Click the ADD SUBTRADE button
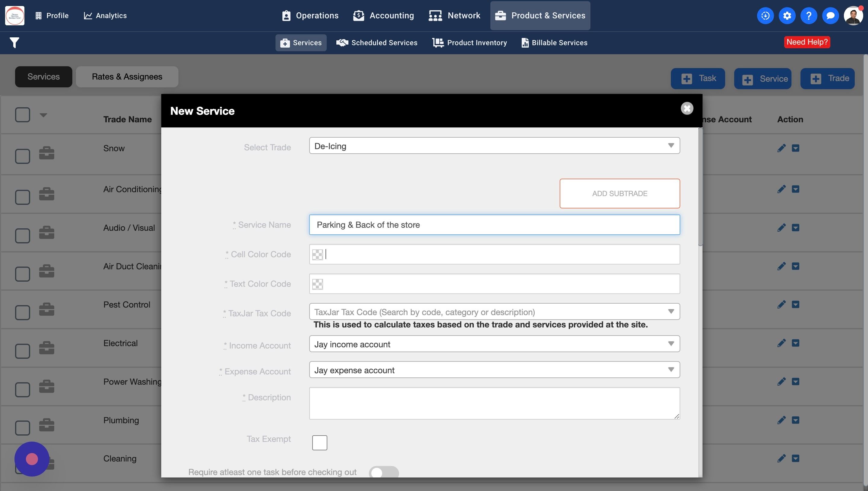The height and width of the screenshot is (491, 868). click(619, 194)
